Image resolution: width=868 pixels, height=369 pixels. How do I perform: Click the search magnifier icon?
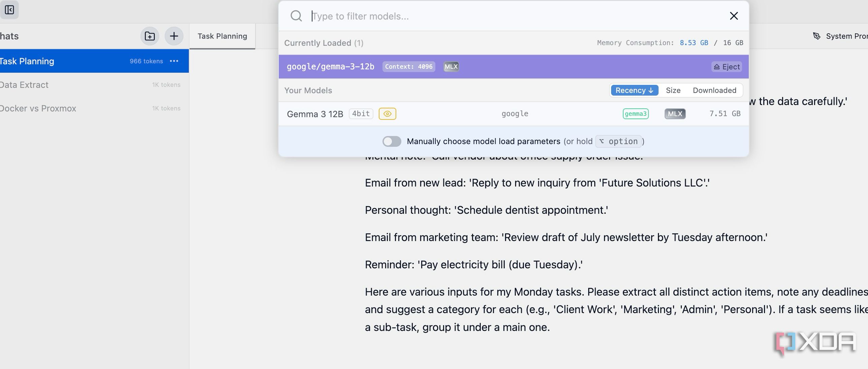point(296,16)
